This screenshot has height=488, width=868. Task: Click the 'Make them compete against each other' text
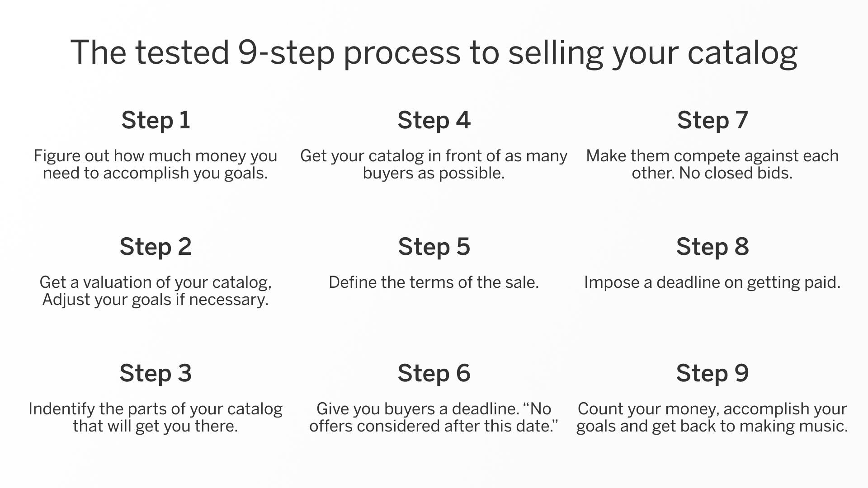click(712, 164)
